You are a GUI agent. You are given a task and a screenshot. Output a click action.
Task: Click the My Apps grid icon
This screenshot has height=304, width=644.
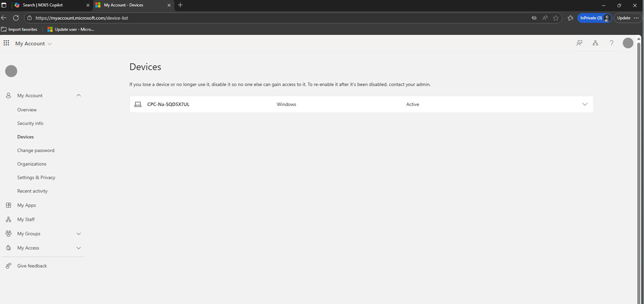(8, 205)
